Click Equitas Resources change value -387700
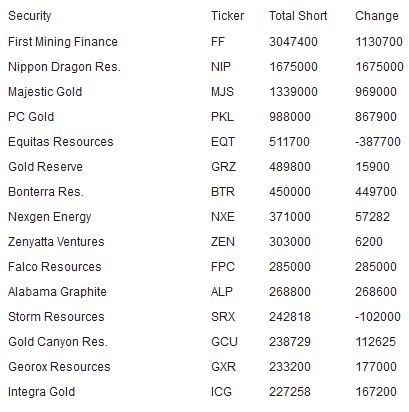This screenshot has width=409, height=412. [x=378, y=142]
